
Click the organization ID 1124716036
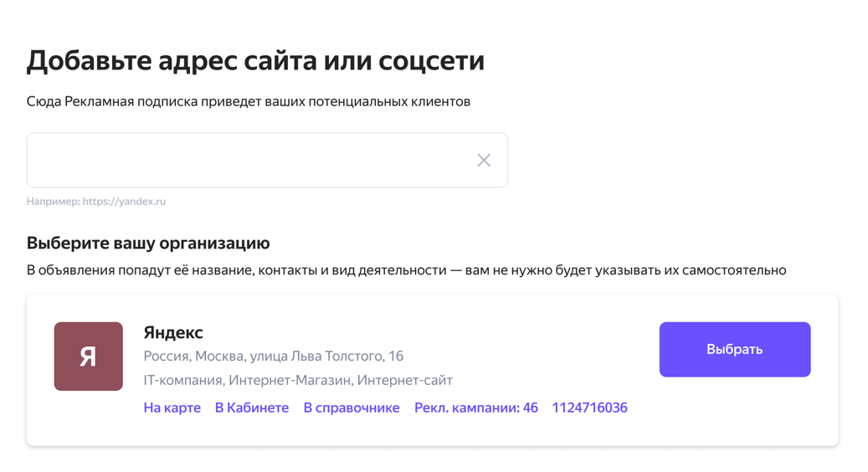pos(589,408)
